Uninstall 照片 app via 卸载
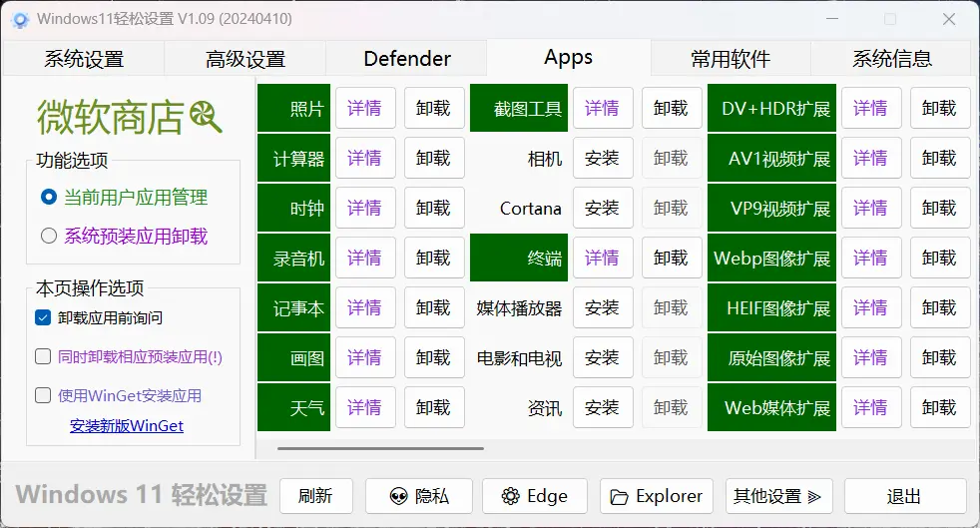Screen dimensions: 980x528 [x=434, y=108]
